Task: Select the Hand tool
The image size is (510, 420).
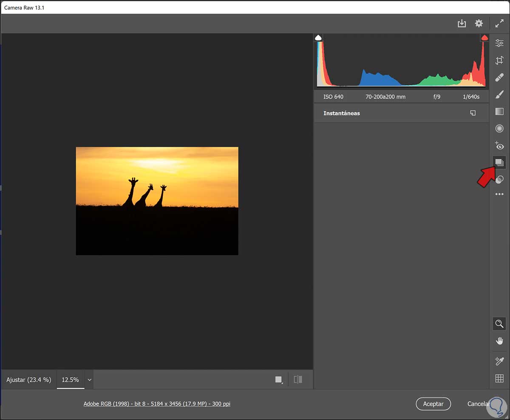Action: tap(499, 341)
